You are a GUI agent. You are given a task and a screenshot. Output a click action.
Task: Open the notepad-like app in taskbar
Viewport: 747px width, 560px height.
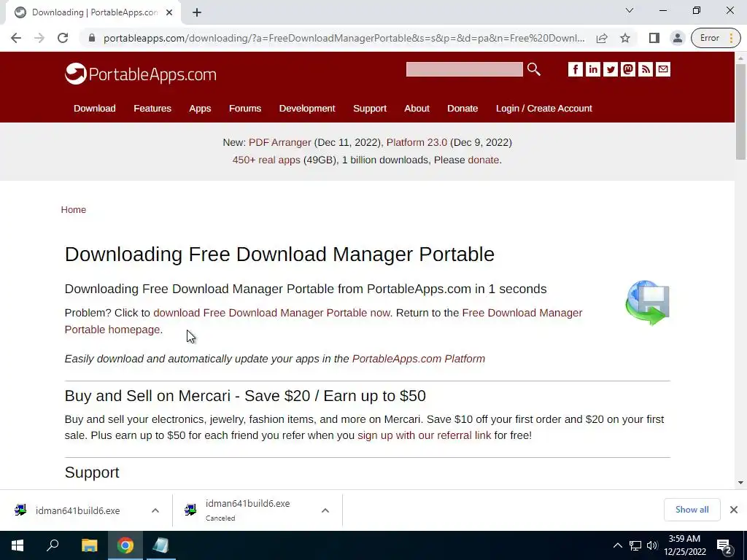point(161,545)
